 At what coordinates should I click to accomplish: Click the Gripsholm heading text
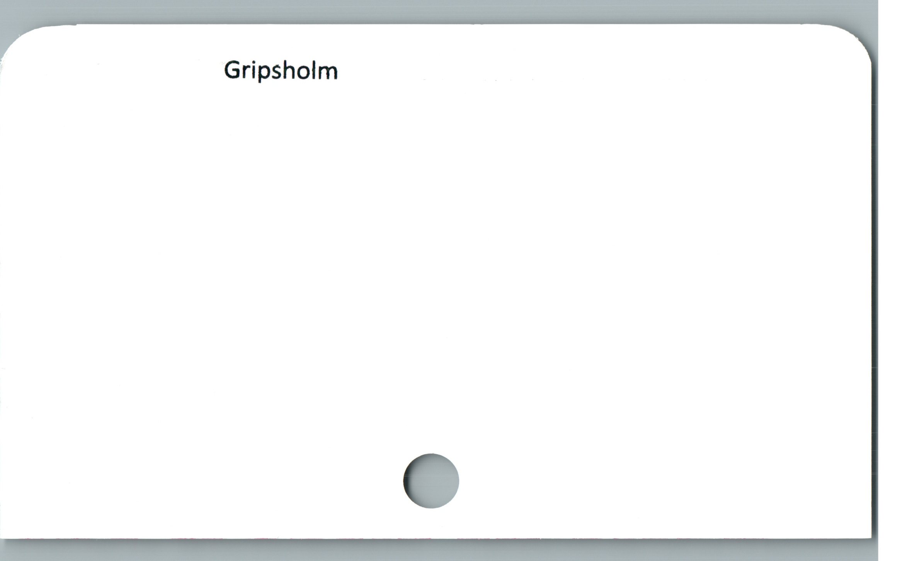281,71
